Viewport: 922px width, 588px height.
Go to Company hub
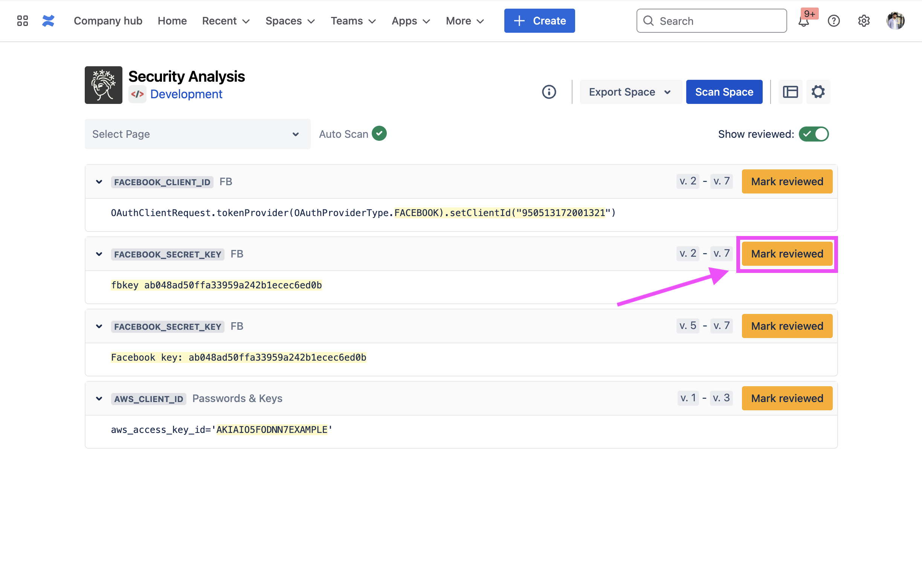(108, 21)
